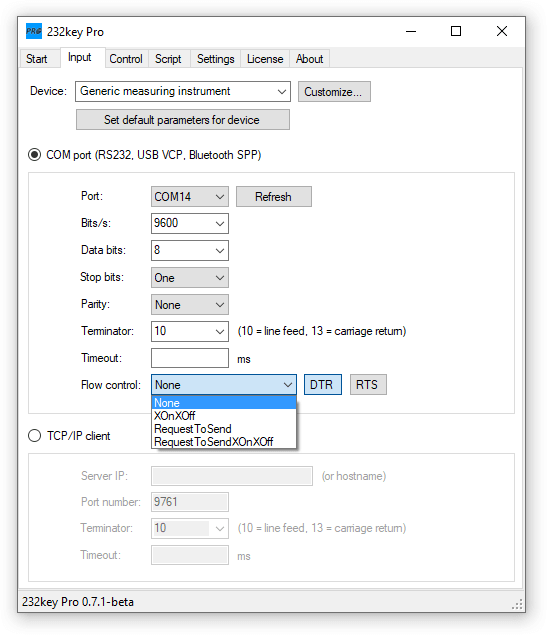The width and height of the screenshot is (547, 635).
Task: Open the Settings tab
Action: tap(215, 59)
